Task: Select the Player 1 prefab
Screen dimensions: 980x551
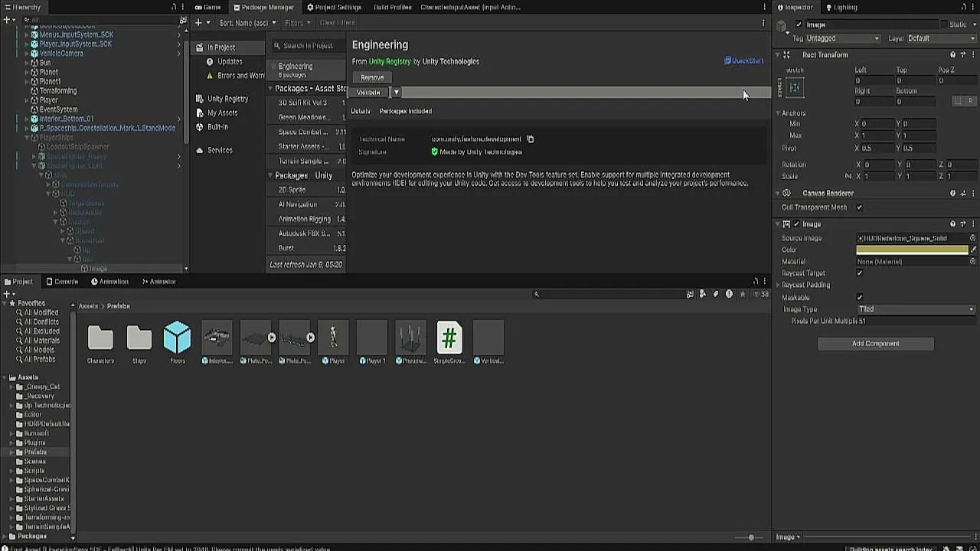Action: tap(372, 337)
